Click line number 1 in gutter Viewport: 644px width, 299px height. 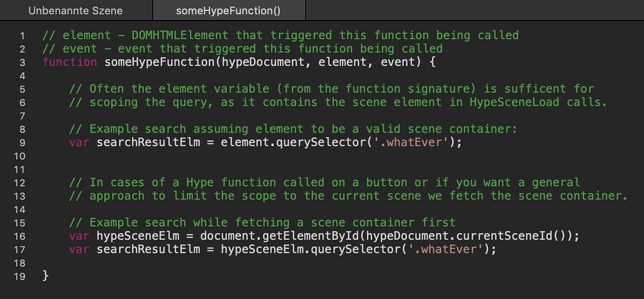(x=22, y=36)
